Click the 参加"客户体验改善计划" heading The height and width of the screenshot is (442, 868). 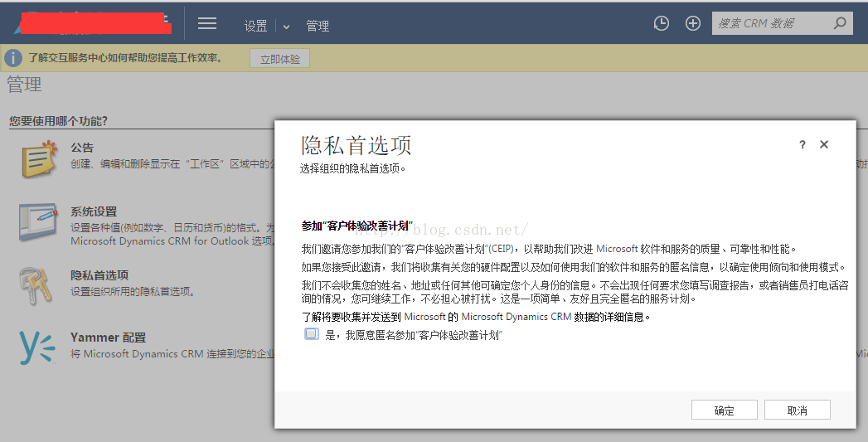click(x=357, y=226)
